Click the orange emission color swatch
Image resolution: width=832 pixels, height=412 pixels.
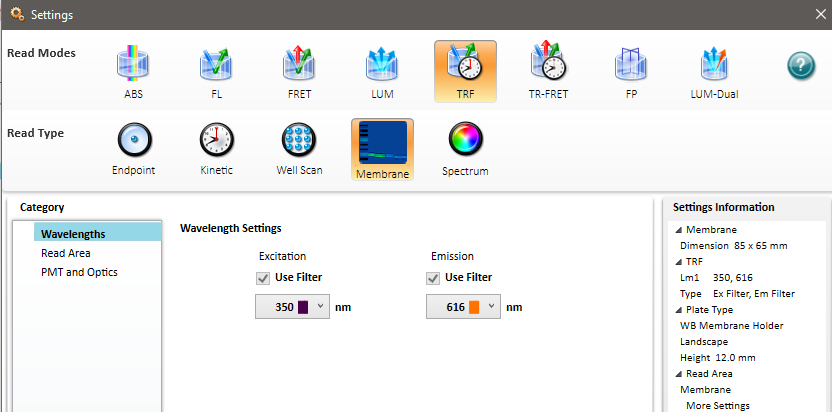pyautogui.click(x=474, y=307)
